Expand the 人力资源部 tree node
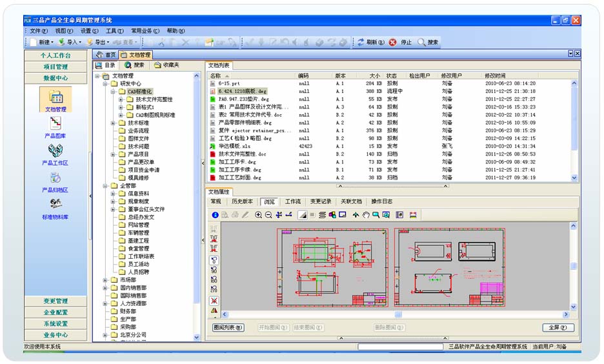The height and width of the screenshot is (364, 604). [x=105, y=303]
